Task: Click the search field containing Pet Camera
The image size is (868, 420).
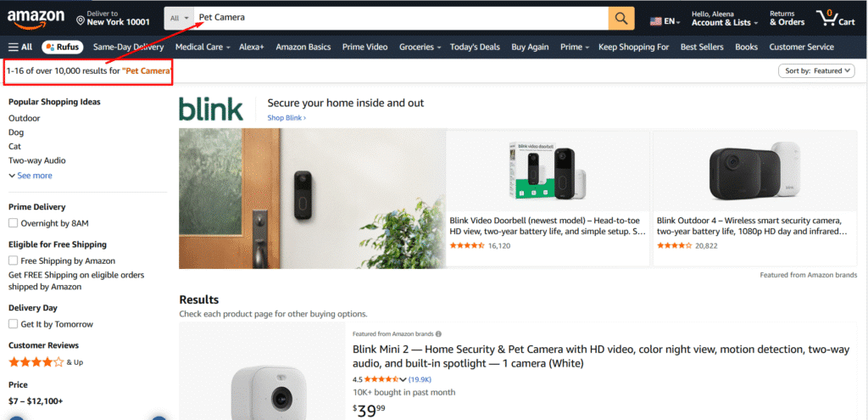Action: 401,19
